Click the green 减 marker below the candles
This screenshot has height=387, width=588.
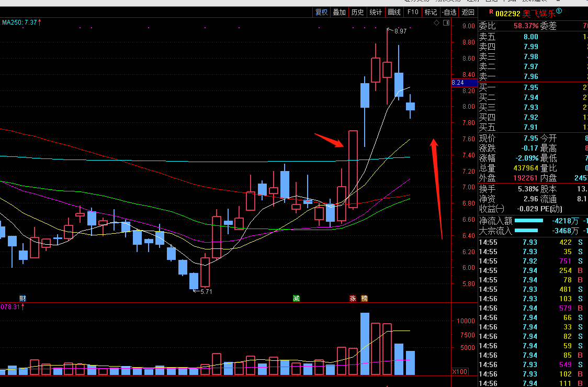[296, 298]
